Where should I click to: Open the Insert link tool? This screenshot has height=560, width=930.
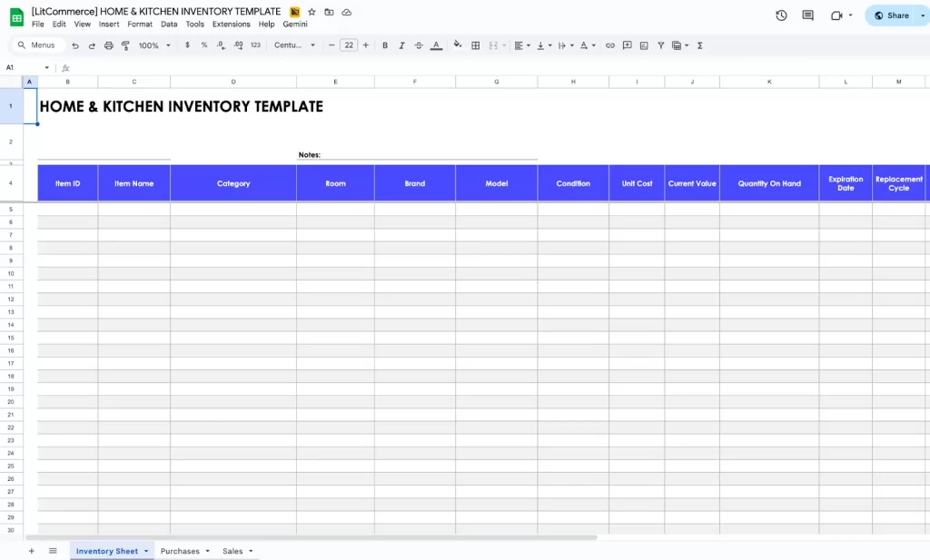[610, 44]
